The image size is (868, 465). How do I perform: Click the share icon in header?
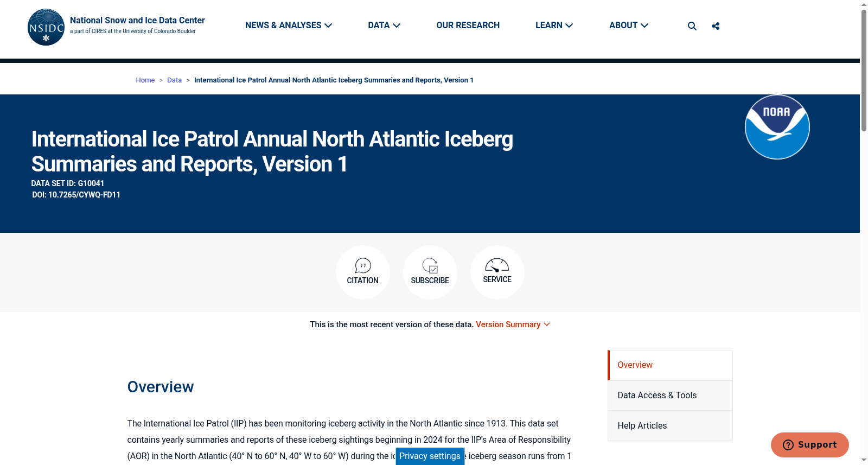click(x=716, y=26)
